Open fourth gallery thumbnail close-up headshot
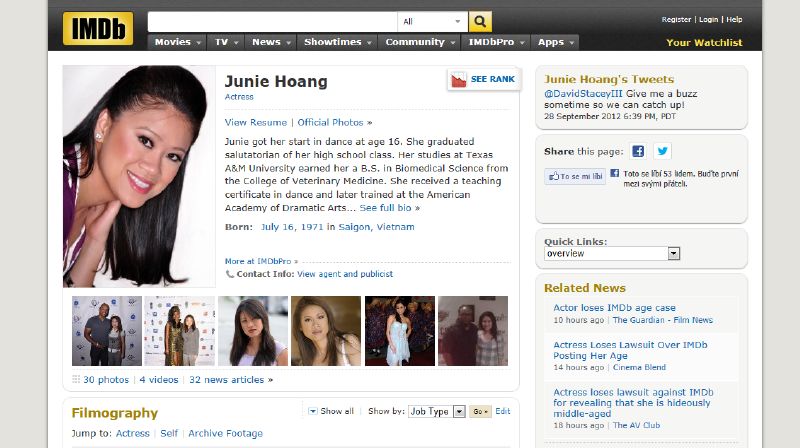 click(x=326, y=331)
